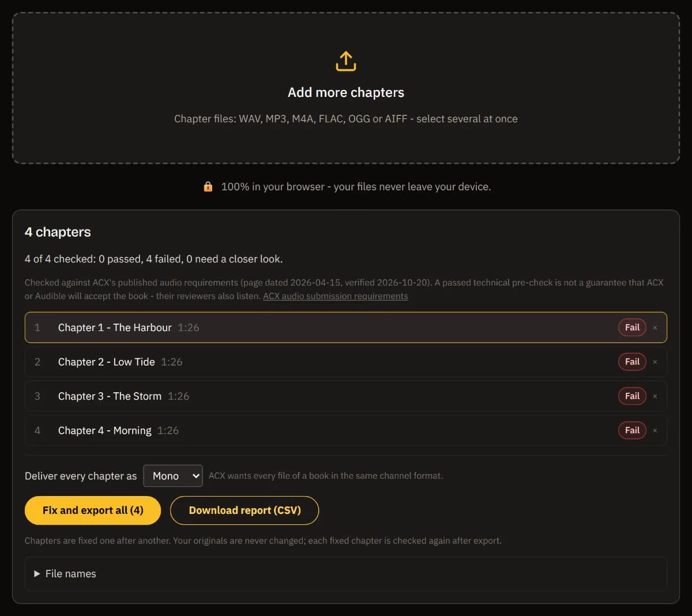Click the 4 of 4 checked summary line

(153, 259)
